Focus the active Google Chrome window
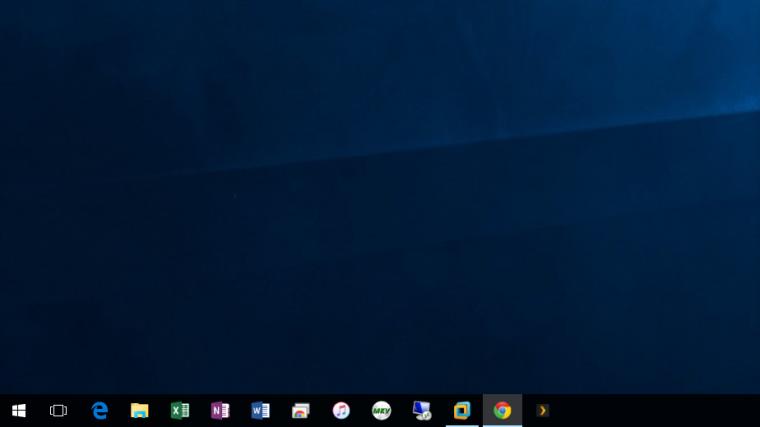760x427 pixels. (x=502, y=411)
